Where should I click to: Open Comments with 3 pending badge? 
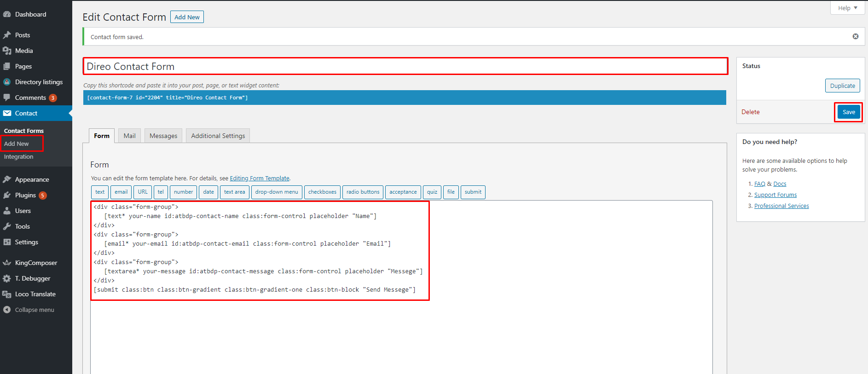(36, 98)
